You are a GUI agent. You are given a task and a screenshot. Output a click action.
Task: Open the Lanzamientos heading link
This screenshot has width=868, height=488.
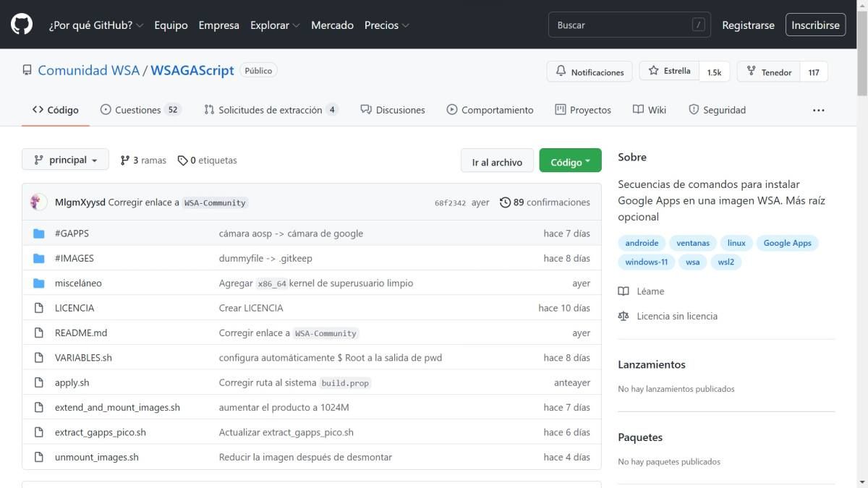[652, 364]
